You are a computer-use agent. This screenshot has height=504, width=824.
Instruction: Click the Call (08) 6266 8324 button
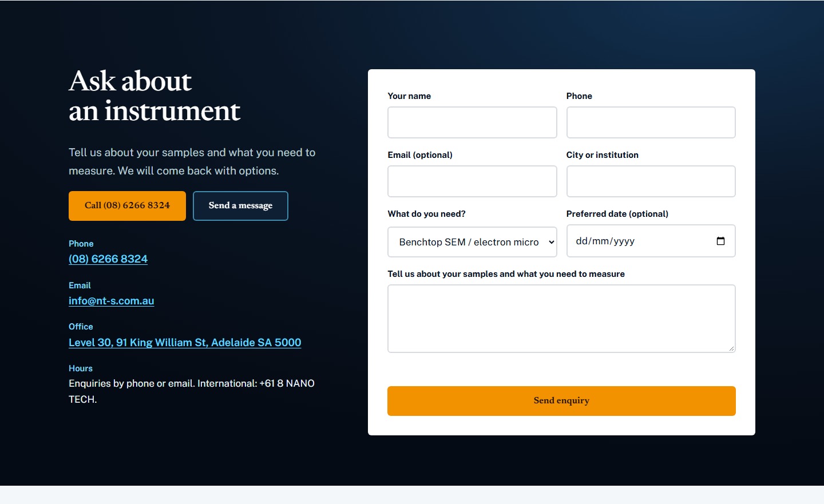coord(127,206)
